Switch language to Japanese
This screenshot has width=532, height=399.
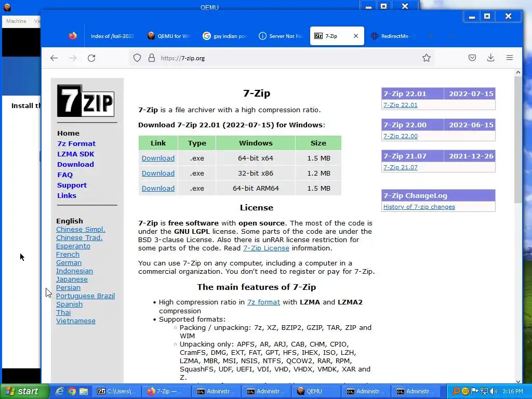pos(72,279)
